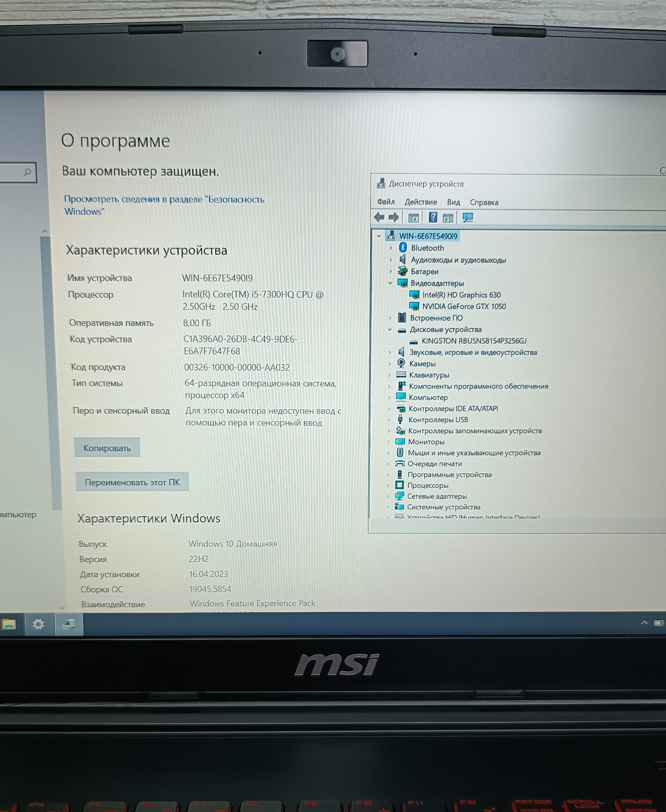Click the blue question mark help icon
Viewport: 666px width, 812px height.
433,218
